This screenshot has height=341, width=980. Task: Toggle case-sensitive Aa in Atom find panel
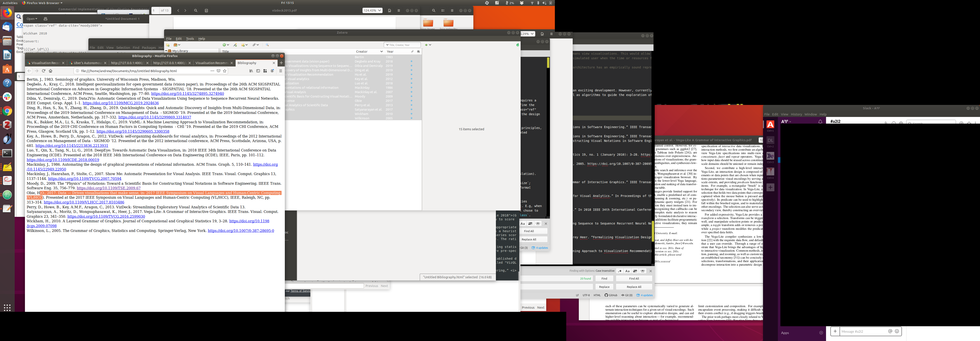pos(627,271)
